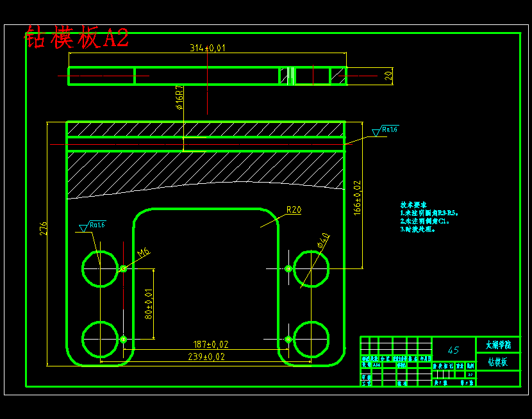This screenshot has height=419, width=532.
Task: Click the upper-left M6 small hole
Action: (x=123, y=269)
